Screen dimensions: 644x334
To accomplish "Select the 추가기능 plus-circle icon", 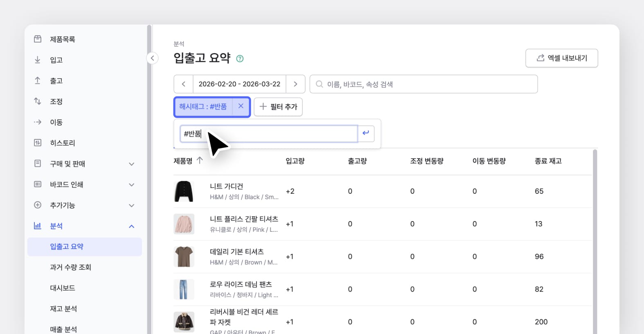I will pos(38,205).
